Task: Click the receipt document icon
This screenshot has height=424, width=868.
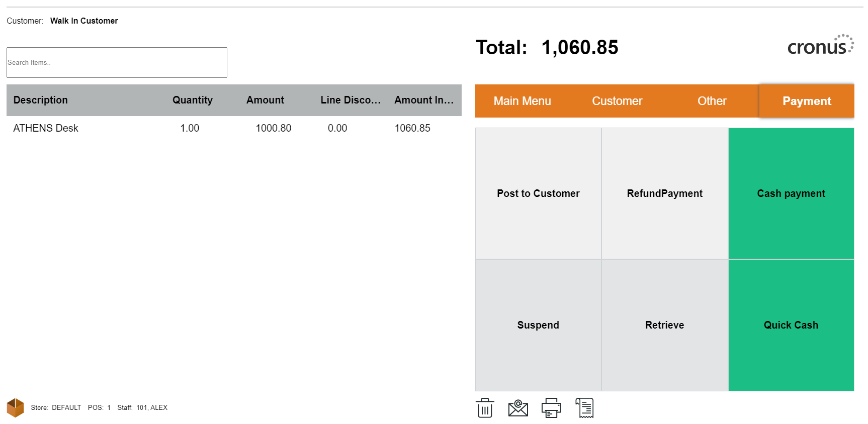Action: pyautogui.click(x=585, y=408)
